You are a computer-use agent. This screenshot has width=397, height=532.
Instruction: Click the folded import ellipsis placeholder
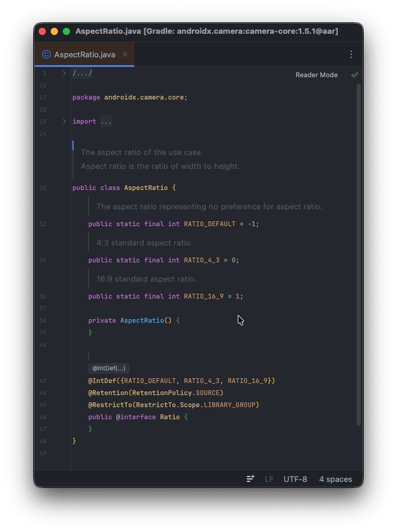click(x=106, y=122)
